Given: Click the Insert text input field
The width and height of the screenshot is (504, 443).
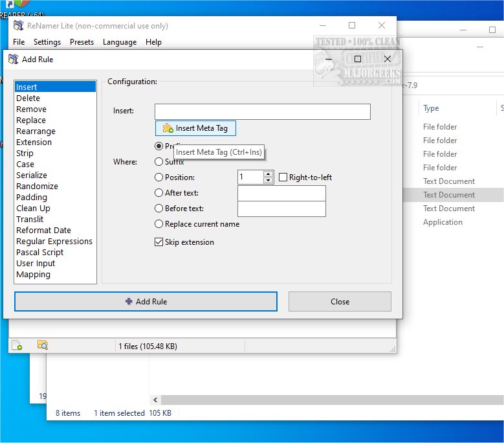Looking at the screenshot, I should (x=262, y=111).
